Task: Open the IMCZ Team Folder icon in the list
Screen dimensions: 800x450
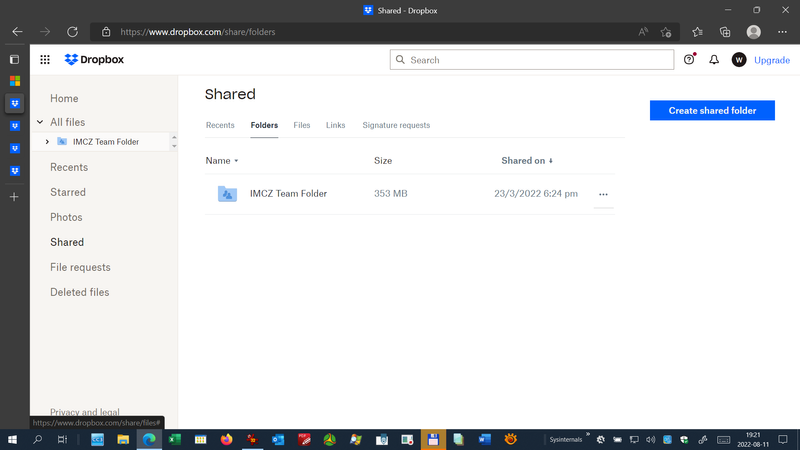Action: (x=227, y=194)
